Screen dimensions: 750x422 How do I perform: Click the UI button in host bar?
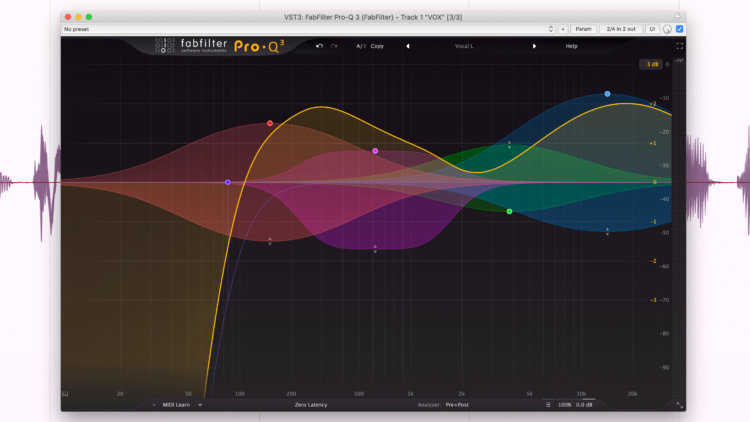652,29
